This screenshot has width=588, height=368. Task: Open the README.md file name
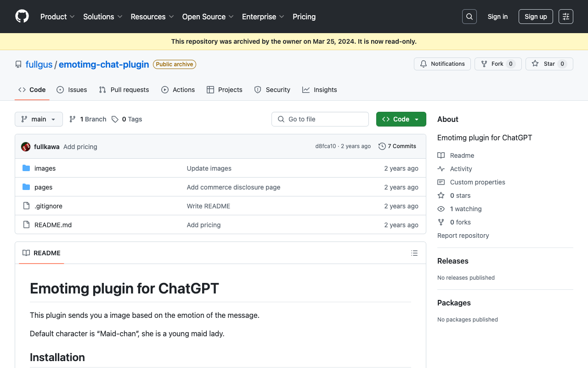53,225
